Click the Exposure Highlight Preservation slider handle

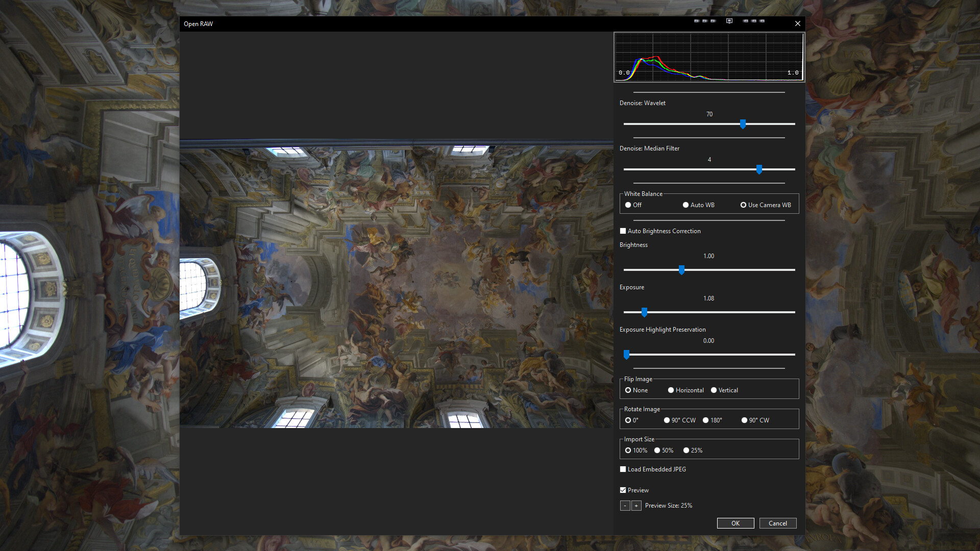pos(626,355)
